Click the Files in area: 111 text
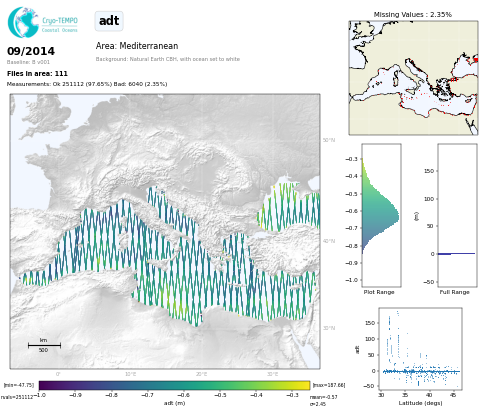492x410 pixels. tap(37, 74)
